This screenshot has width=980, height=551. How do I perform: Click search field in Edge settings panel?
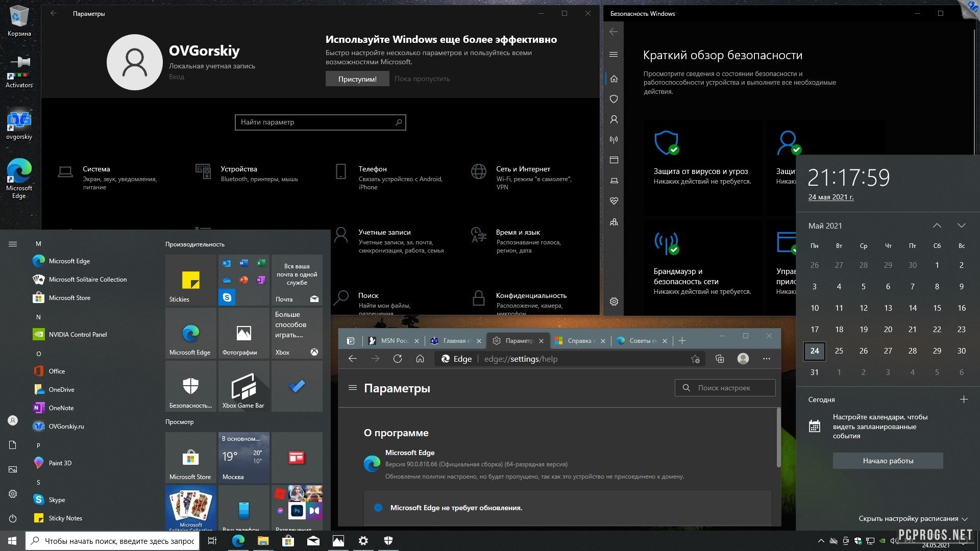[x=726, y=388]
